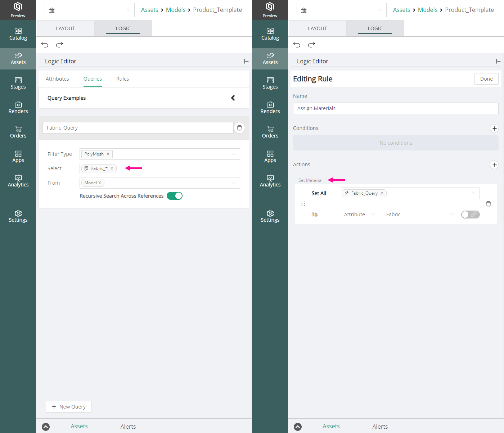
Task: Click the New Query button
Action: pyautogui.click(x=68, y=407)
